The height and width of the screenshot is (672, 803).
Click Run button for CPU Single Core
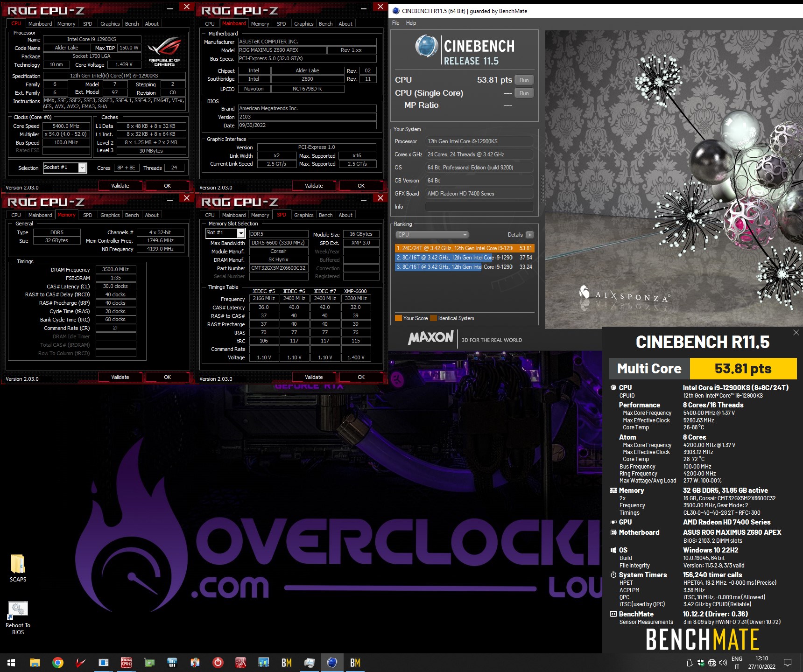[524, 93]
